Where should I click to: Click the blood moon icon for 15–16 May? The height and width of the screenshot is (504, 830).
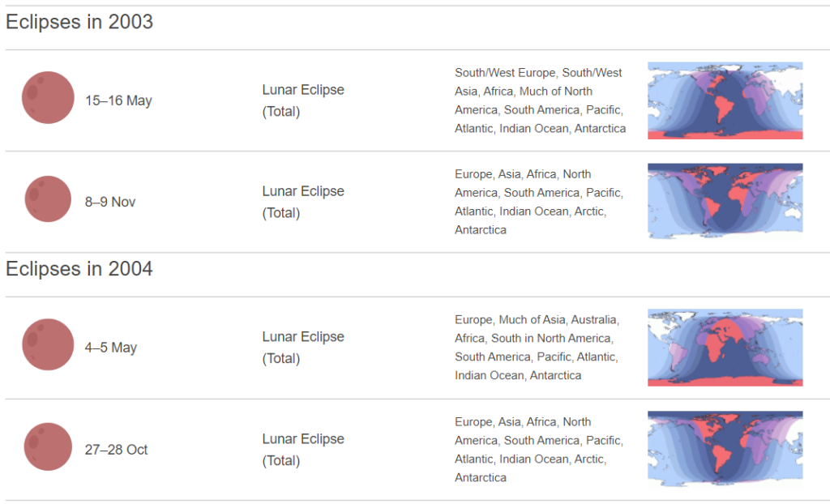pos(48,98)
